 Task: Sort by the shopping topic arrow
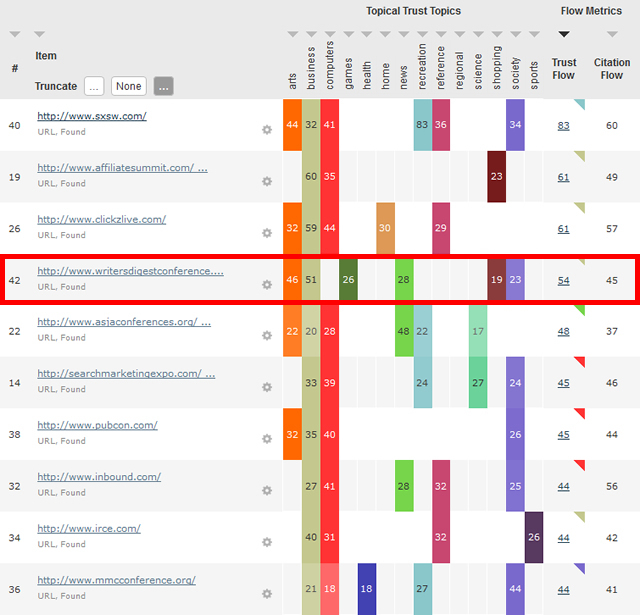pyautogui.click(x=497, y=34)
